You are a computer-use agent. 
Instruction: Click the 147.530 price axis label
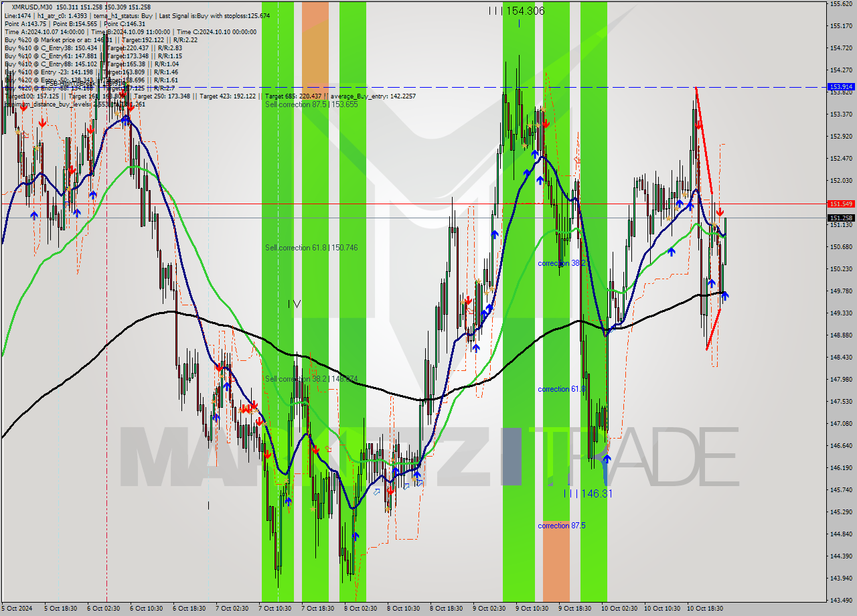[841, 402]
